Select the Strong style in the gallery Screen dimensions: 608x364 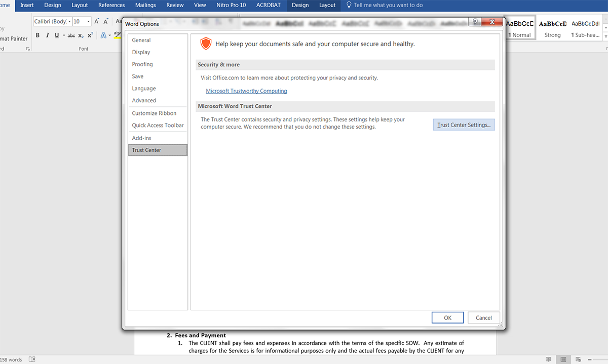tap(552, 29)
